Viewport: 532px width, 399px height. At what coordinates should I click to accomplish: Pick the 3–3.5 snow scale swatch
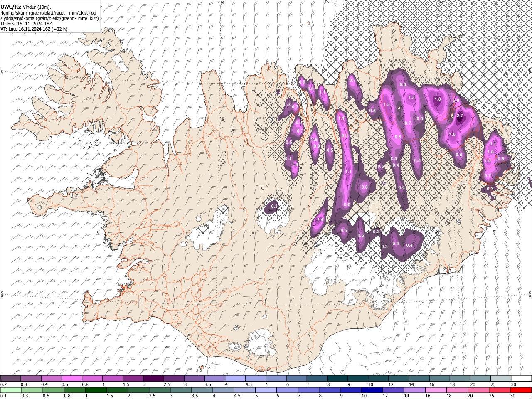tap(194, 379)
